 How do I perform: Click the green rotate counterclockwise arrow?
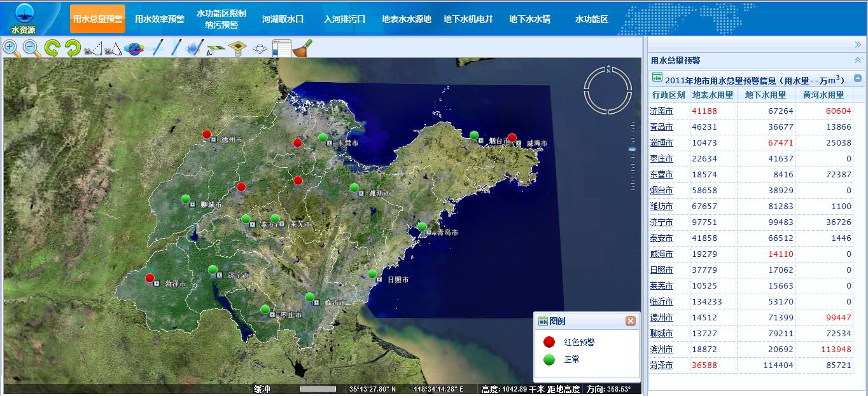click(52, 48)
